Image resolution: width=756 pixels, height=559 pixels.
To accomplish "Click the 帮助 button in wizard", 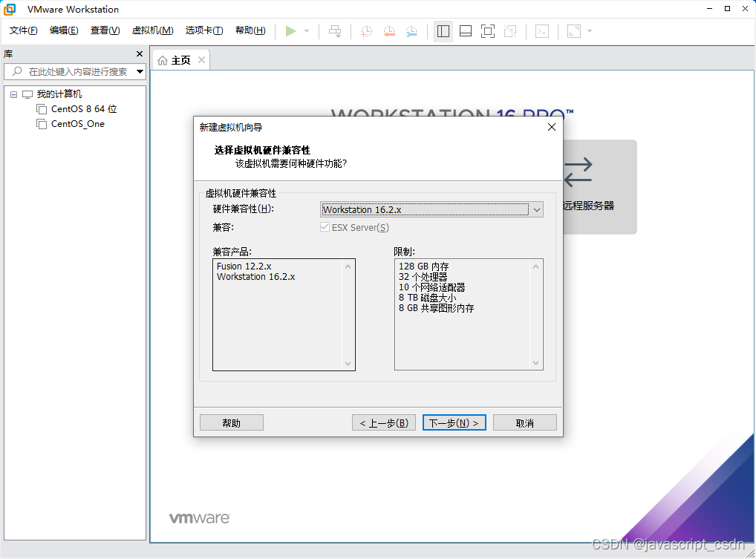I will point(232,422).
